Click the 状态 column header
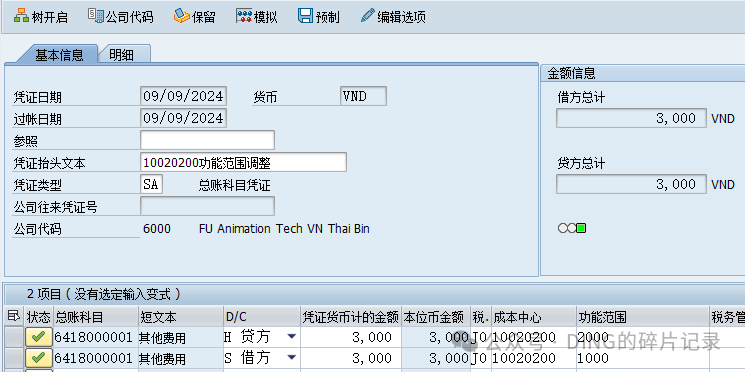Viewport: 745px width, 372px height. pos(38,317)
